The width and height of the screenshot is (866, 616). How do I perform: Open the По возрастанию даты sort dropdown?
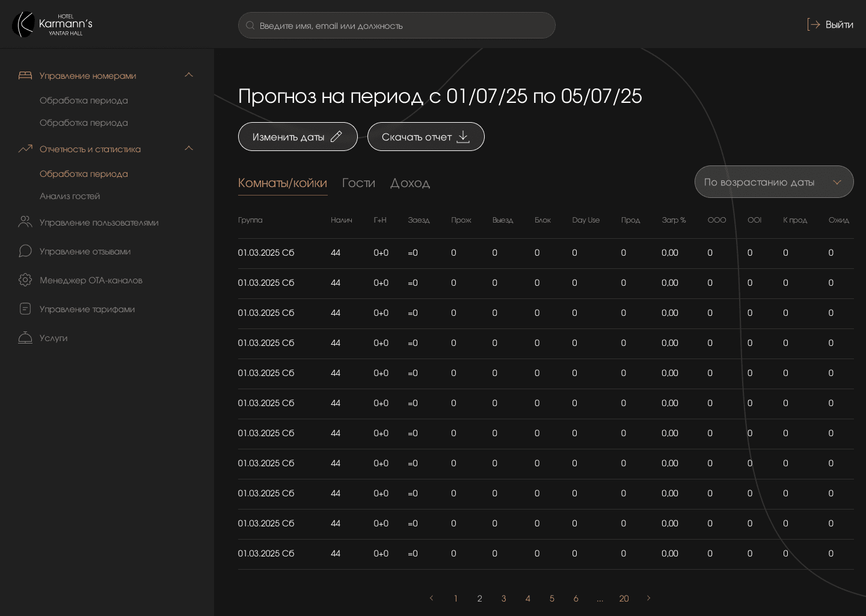coord(774,182)
